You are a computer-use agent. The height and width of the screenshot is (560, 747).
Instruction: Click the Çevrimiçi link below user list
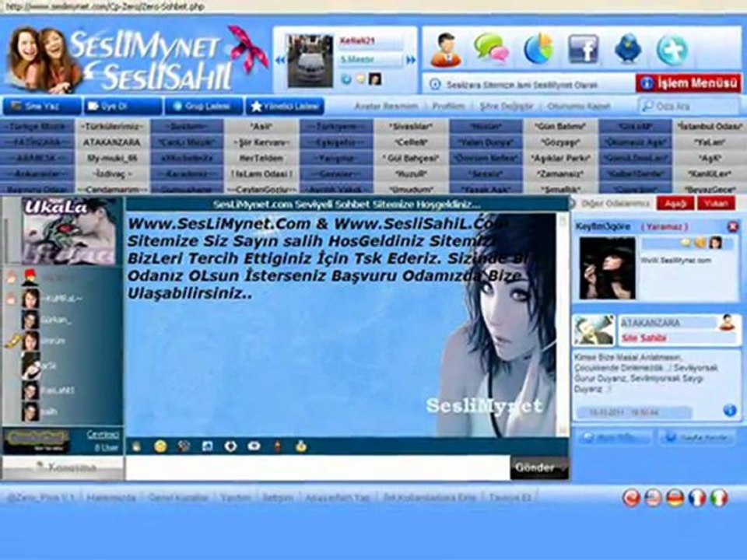[x=103, y=434]
